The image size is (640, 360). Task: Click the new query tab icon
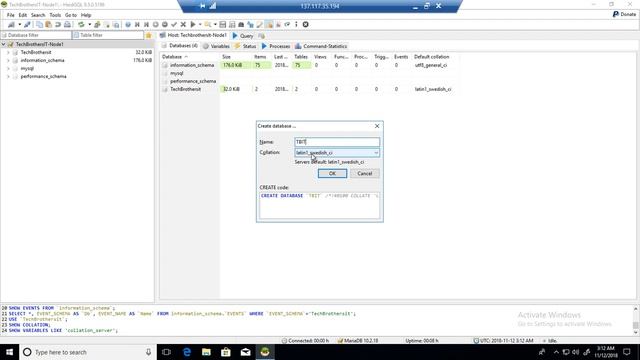[x=262, y=36]
